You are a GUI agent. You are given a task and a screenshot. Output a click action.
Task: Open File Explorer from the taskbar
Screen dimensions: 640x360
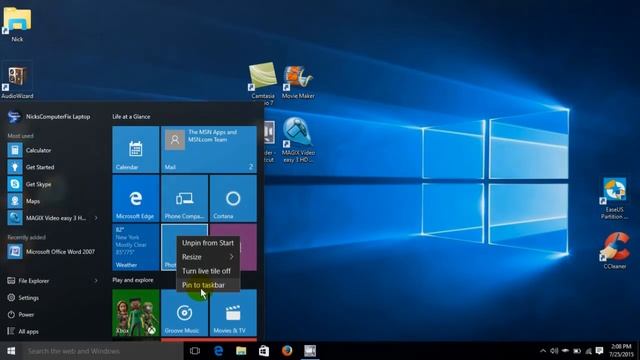pos(241,351)
